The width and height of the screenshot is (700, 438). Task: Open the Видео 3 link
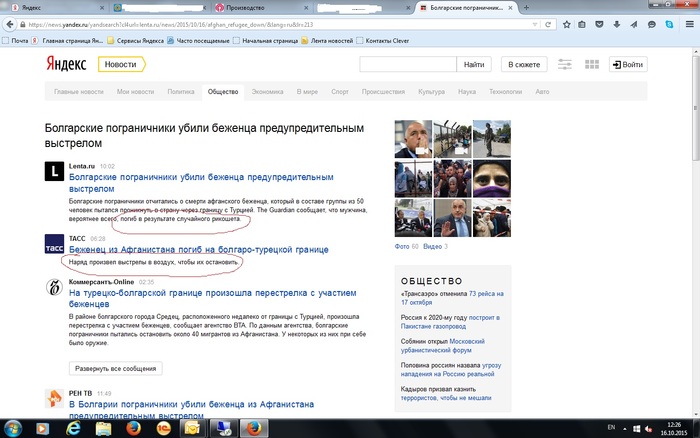point(435,246)
